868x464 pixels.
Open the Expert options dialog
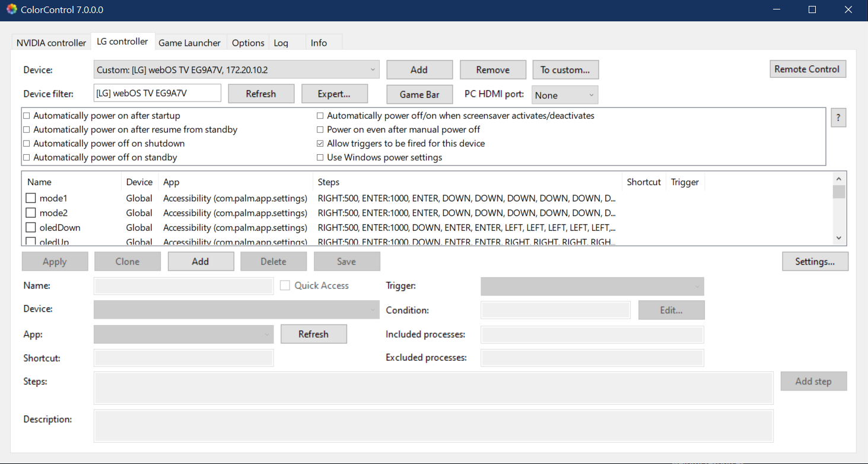click(334, 93)
